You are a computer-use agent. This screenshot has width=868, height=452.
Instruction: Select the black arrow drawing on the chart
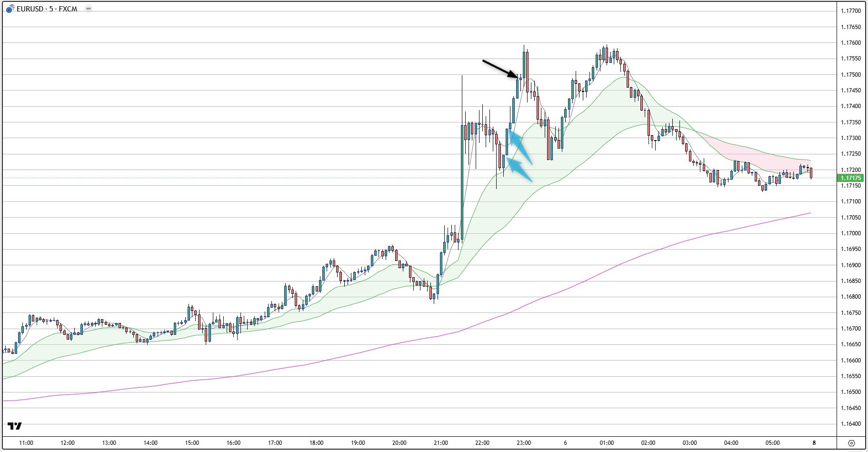500,68
